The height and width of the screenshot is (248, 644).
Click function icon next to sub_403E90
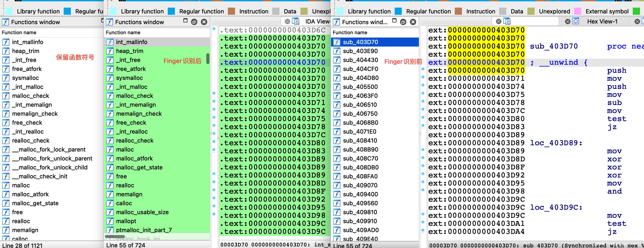click(x=337, y=51)
